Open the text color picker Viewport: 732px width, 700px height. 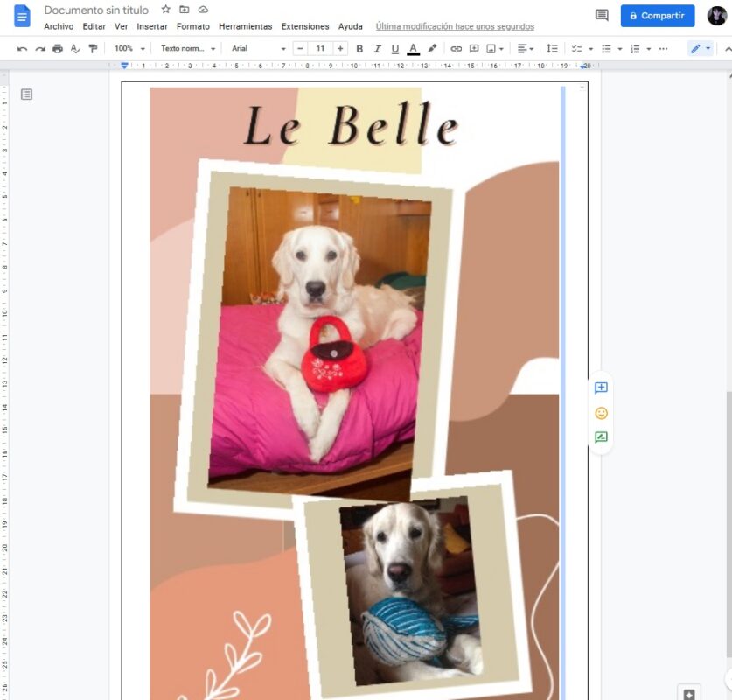coord(413,49)
